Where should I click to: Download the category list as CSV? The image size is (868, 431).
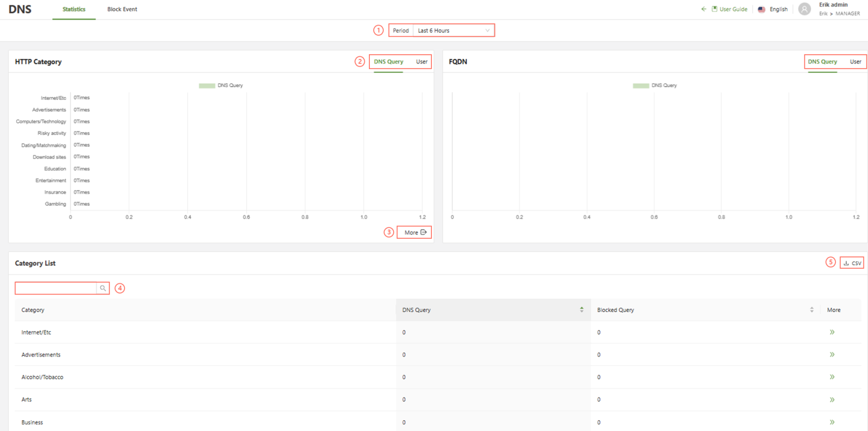click(852, 263)
